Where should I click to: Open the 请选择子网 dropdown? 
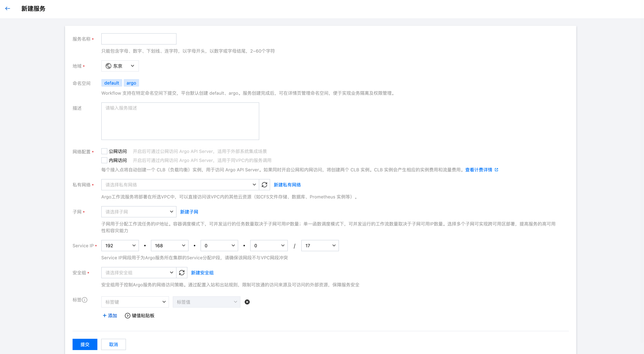click(139, 212)
